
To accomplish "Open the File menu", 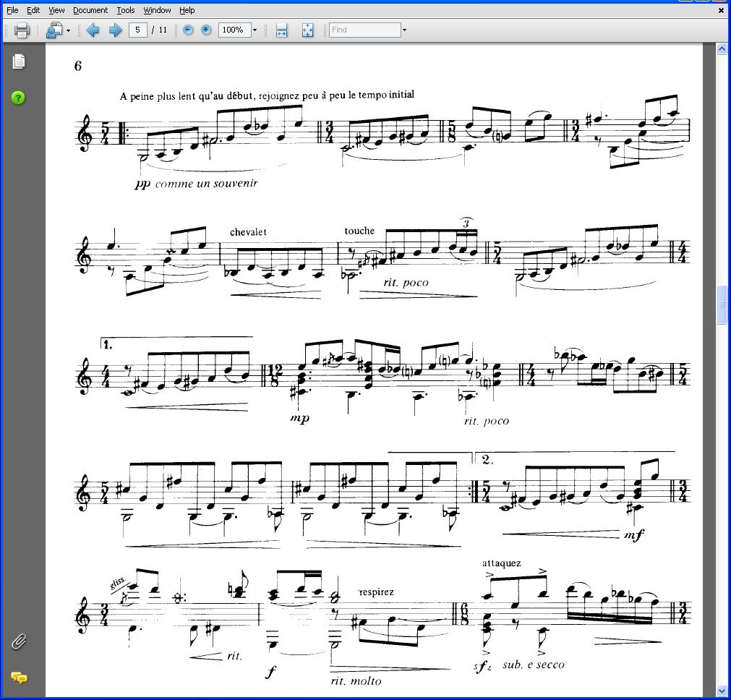I will pos(12,10).
